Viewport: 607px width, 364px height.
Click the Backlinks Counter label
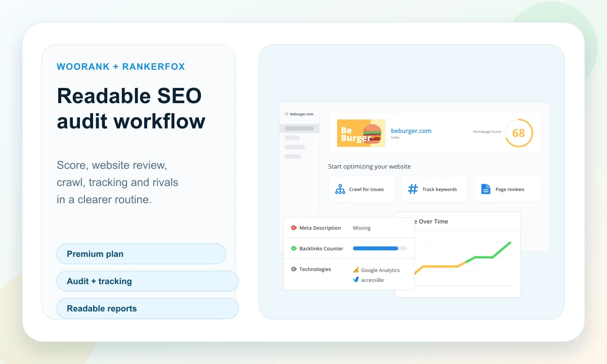(321, 249)
